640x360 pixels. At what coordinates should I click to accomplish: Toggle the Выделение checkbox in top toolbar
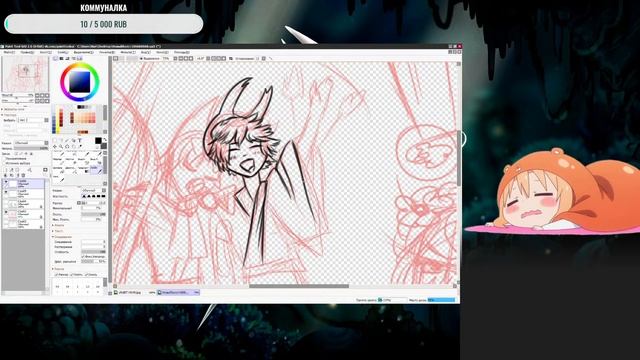(x=141, y=58)
